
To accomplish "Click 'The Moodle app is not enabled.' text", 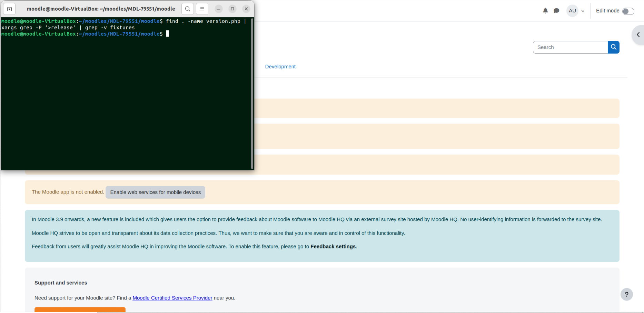I will tap(68, 192).
